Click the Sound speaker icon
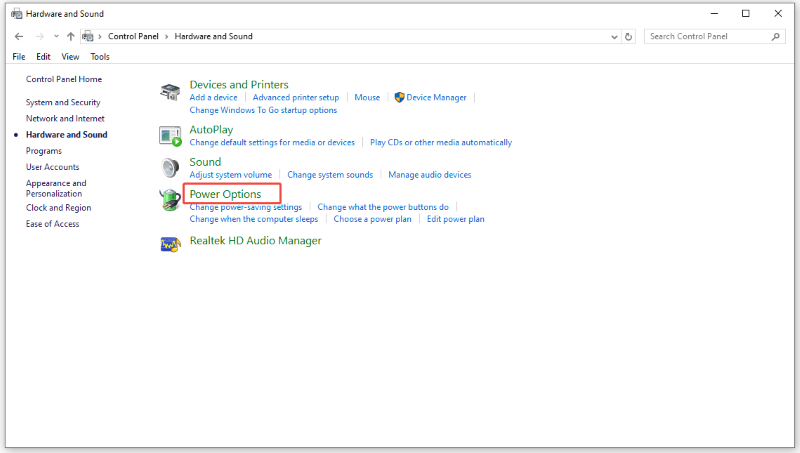The height and width of the screenshot is (453, 800). click(170, 167)
